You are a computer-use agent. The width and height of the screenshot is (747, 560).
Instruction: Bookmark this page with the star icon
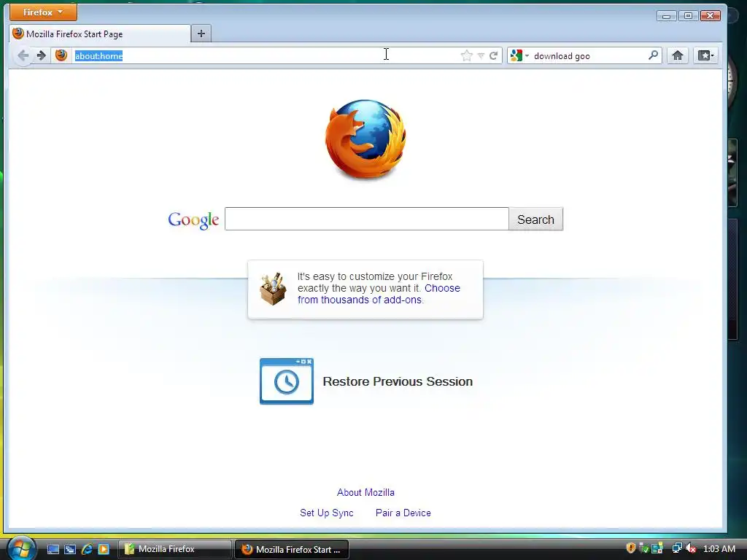pyautogui.click(x=467, y=55)
